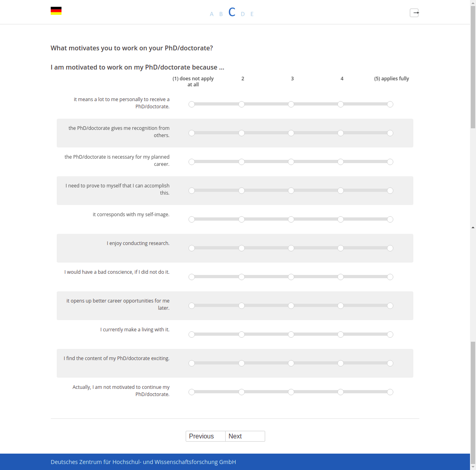Select 3 for 'better career opportunities'

tap(291, 306)
